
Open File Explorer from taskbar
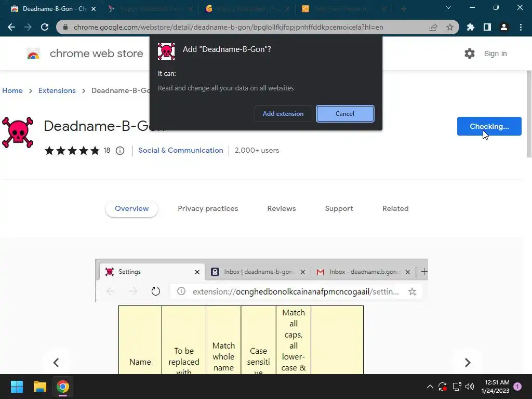39,387
